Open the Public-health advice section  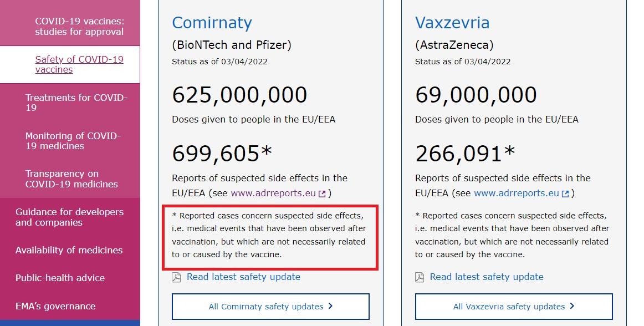(x=60, y=278)
